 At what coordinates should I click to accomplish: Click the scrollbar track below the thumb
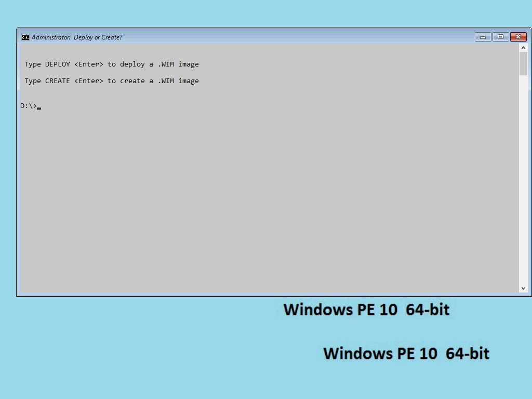pos(524,182)
